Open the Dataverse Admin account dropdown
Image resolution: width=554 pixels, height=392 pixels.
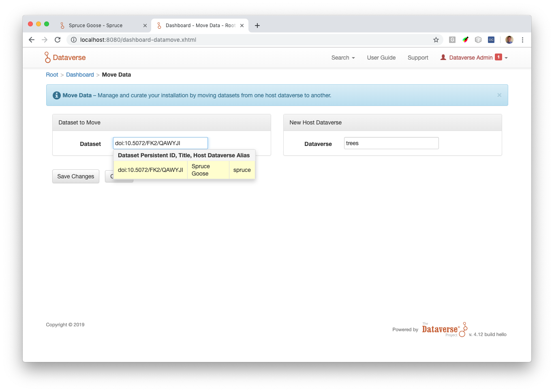pos(474,58)
